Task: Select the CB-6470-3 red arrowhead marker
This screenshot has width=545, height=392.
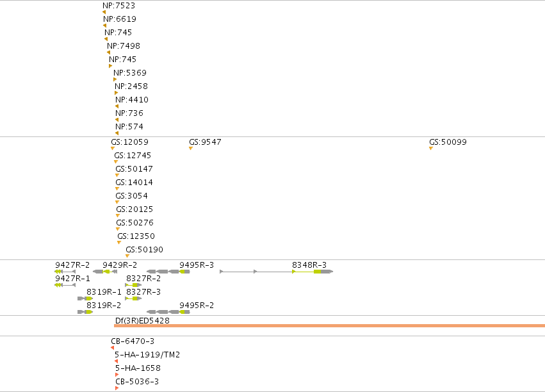Action: click(112, 348)
